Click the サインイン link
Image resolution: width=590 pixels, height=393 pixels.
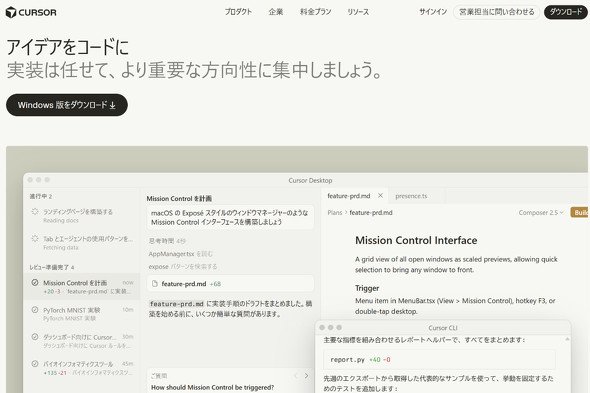(433, 12)
